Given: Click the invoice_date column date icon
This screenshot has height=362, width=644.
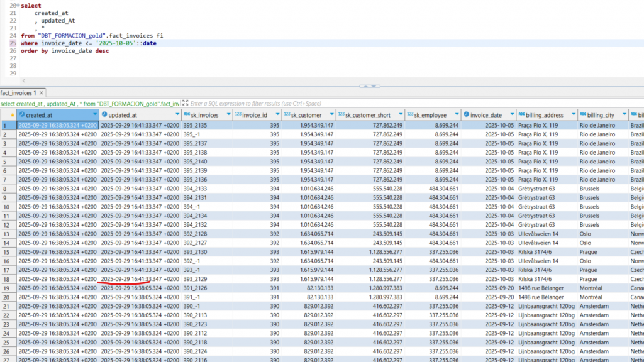Looking at the screenshot, I should 466,115.
